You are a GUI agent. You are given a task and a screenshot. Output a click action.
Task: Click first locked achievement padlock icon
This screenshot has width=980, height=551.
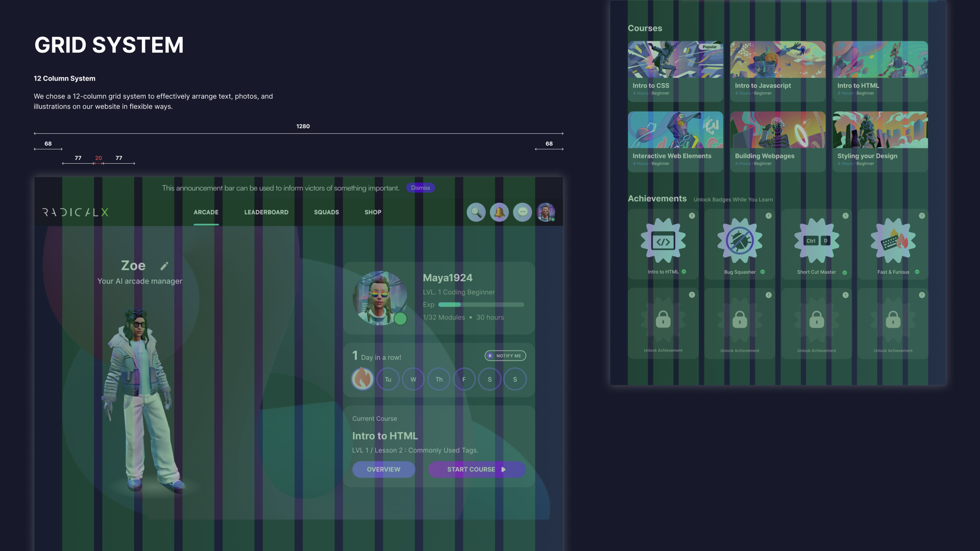[663, 319]
